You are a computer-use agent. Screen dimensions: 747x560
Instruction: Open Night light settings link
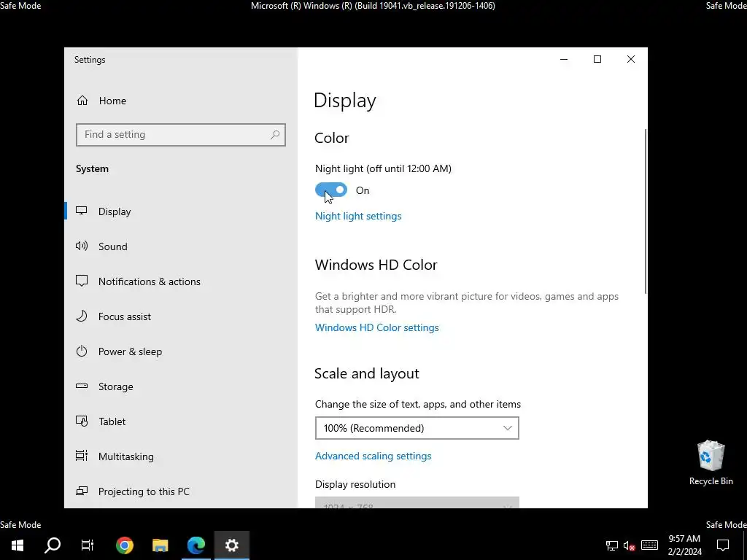[x=358, y=216]
